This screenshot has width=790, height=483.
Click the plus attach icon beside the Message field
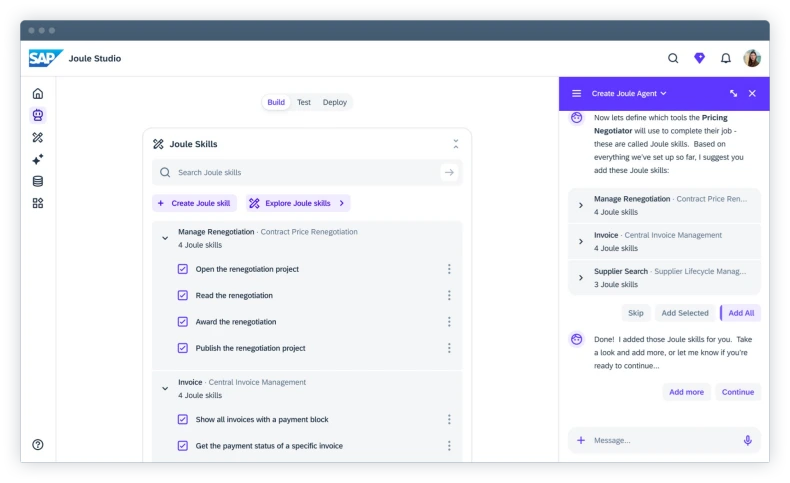[x=581, y=440]
